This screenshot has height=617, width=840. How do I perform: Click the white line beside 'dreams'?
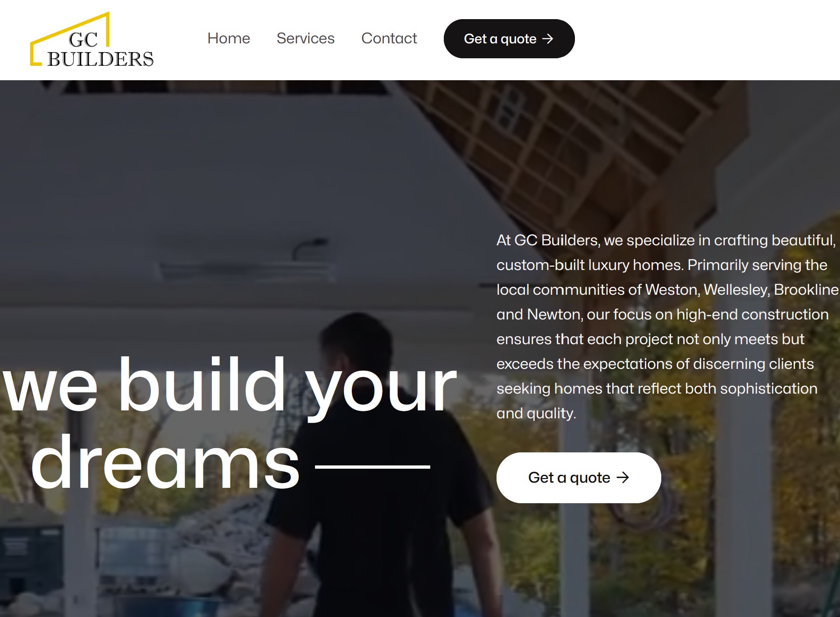click(x=373, y=466)
